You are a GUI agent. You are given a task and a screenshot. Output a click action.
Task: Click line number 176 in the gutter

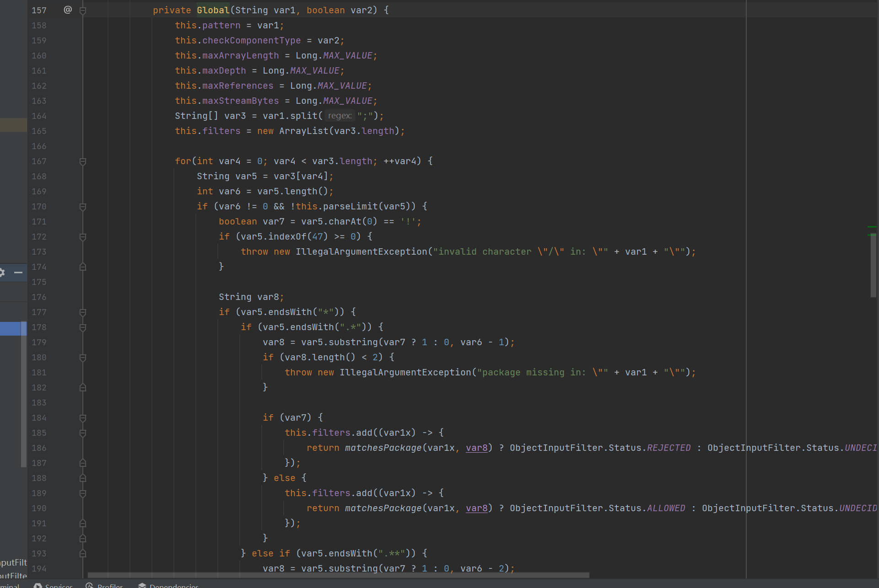[39, 297]
